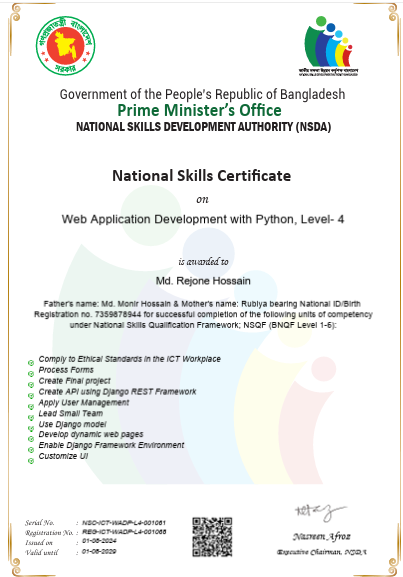Image resolution: width=403 pixels, height=577 pixels.
Task: Click the 'Process Forms' competency item
Action: 66,370
